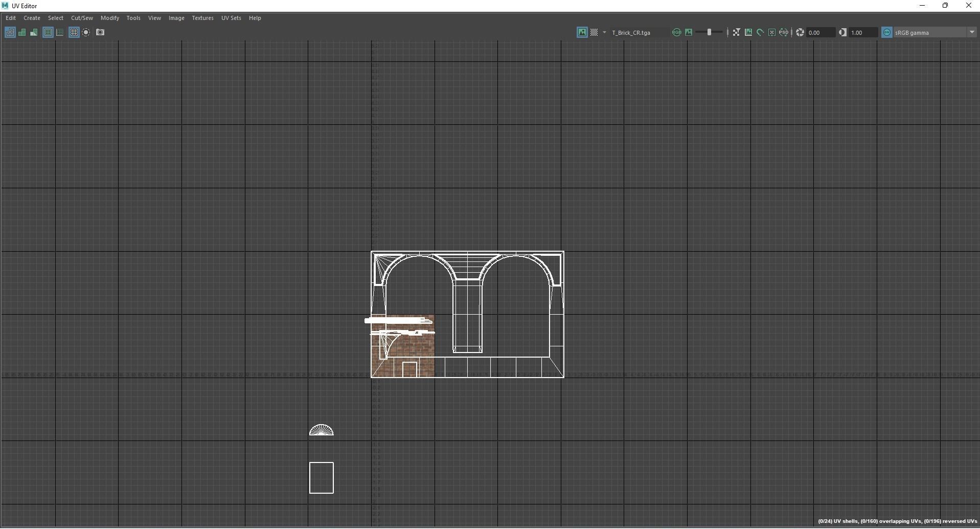This screenshot has width=980, height=529.
Task: Toggle the texture image display button
Action: pos(582,32)
